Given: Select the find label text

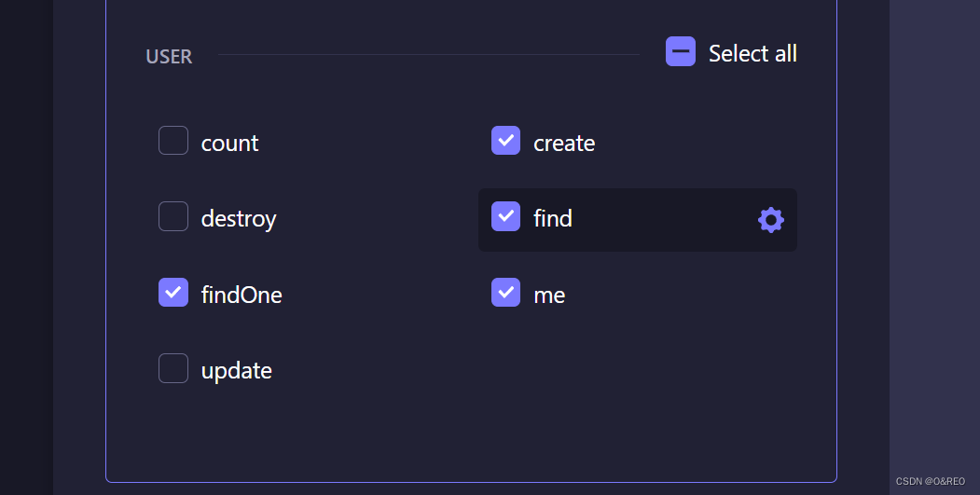Looking at the screenshot, I should click(x=553, y=219).
